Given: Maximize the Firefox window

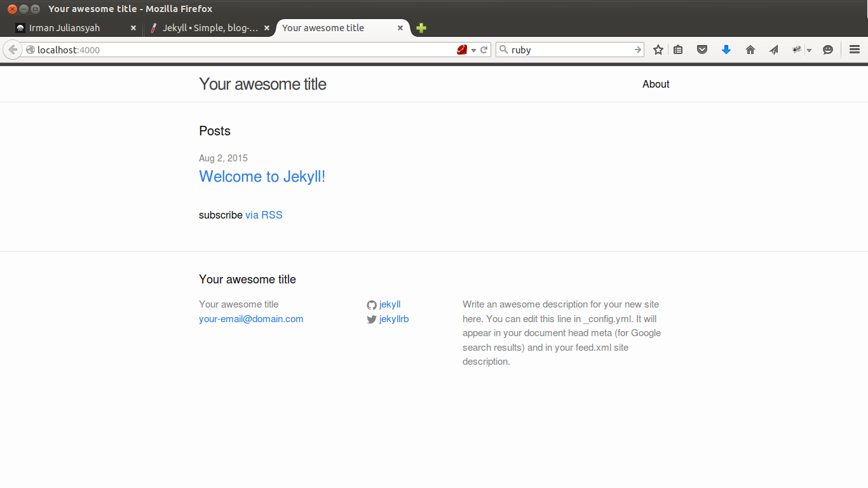Looking at the screenshot, I should tap(35, 9).
